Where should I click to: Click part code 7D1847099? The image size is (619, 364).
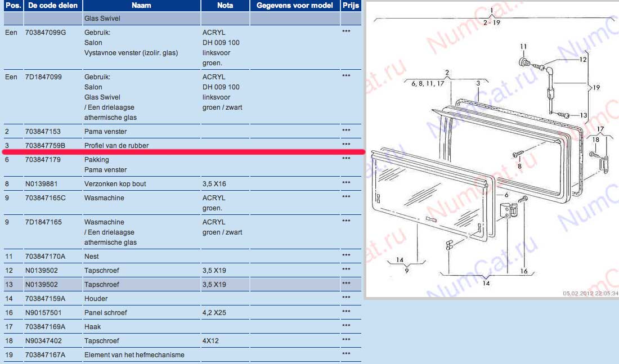click(x=41, y=77)
